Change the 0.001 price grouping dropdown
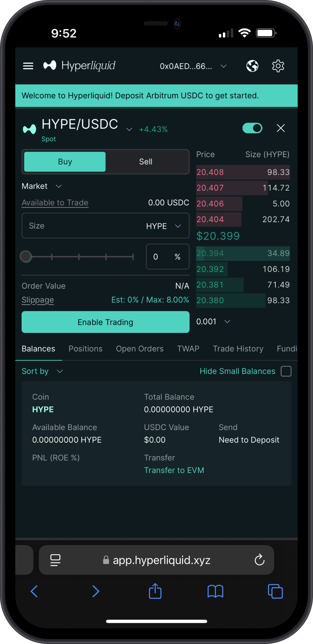 tap(213, 322)
